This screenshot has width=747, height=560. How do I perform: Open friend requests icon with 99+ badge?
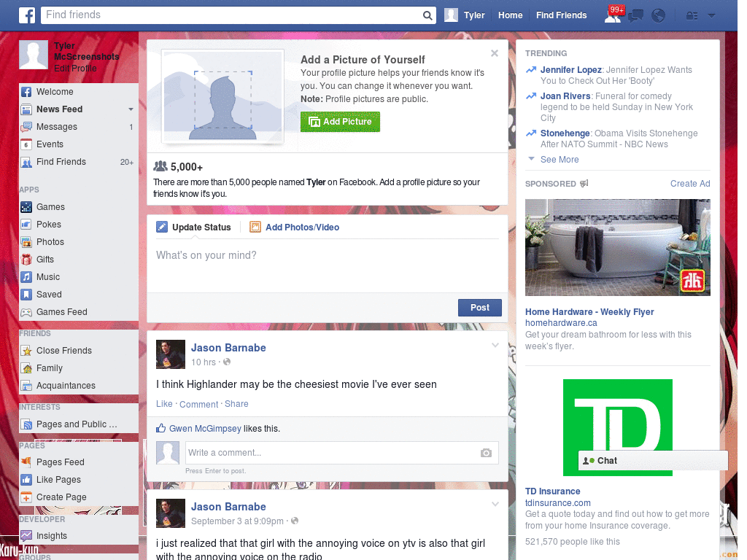(613, 15)
